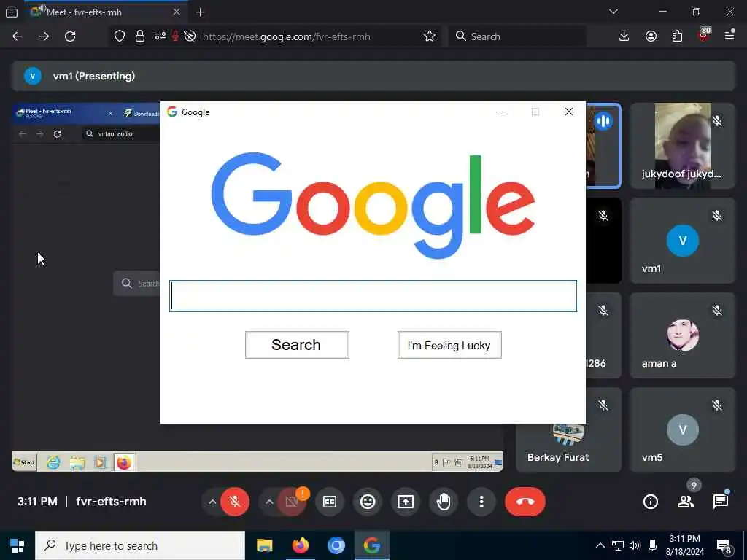Open emoji reactions in Meet
Screen dimensions: 747x560
click(x=368, y=502)
